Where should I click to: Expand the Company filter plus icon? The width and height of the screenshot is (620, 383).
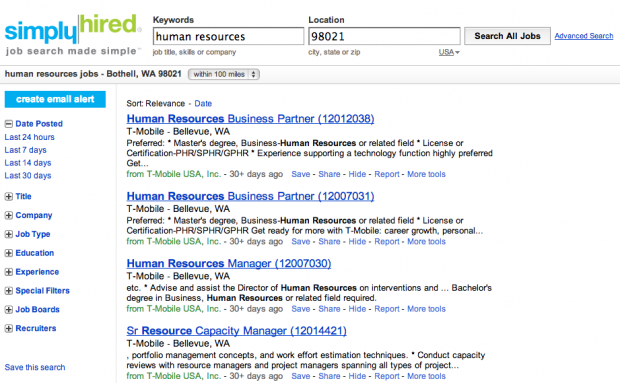pyautogui.click(x=9, y=215)
